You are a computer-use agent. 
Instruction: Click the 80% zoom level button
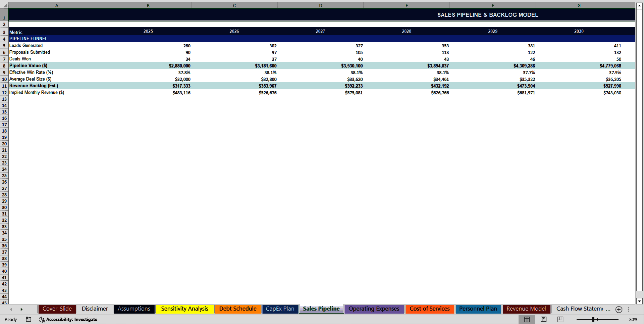pos(634,319)
